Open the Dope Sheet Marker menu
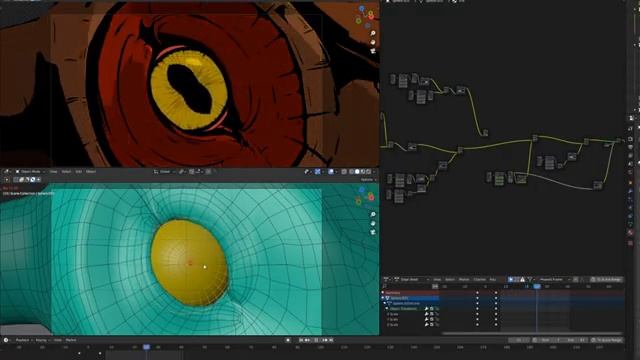This screenshot has height=360, width=640. [464, 280]
